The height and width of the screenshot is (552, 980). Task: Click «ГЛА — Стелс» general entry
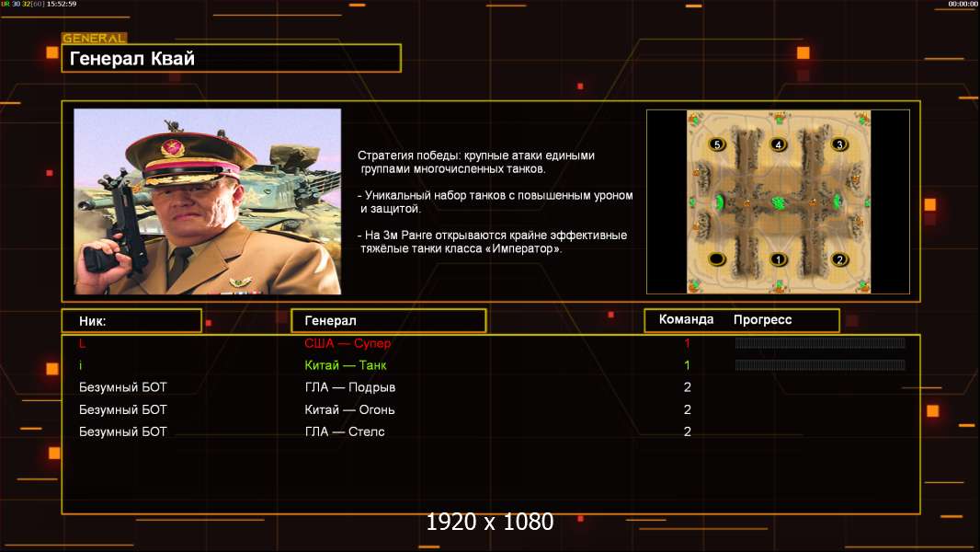pos(345,431)
